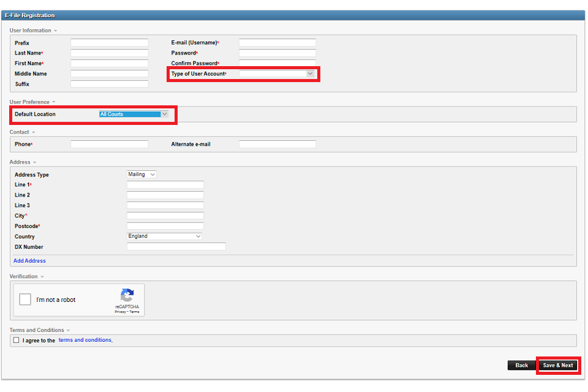Open the Type of User Account dropdown

277,73
